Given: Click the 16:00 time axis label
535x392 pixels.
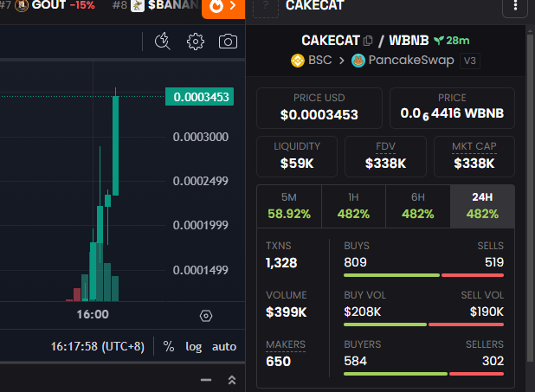Looking at the screenshot, I should pos(93,314).
